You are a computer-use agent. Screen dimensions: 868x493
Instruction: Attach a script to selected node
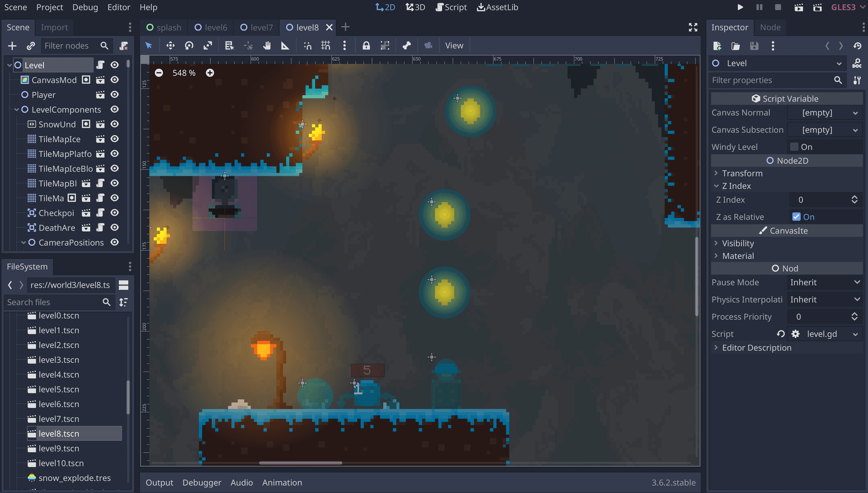tap(123, 46)
